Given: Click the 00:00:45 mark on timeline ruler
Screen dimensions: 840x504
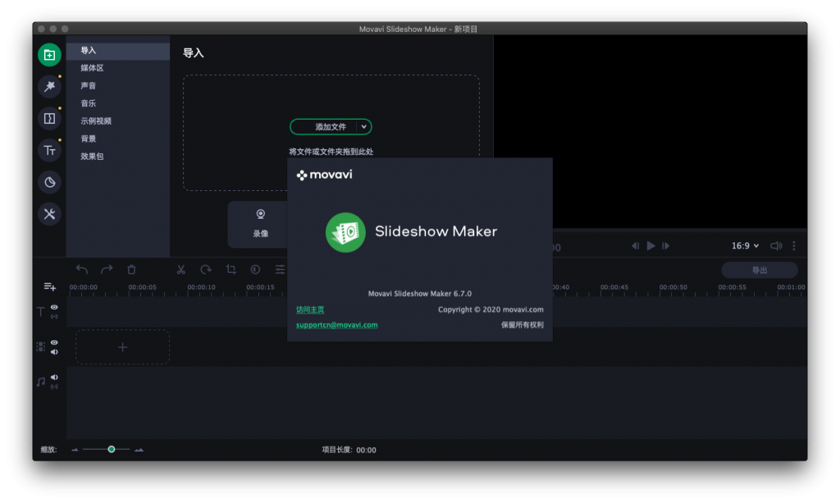Looking at the screenshot, I should tap(614, 288).
